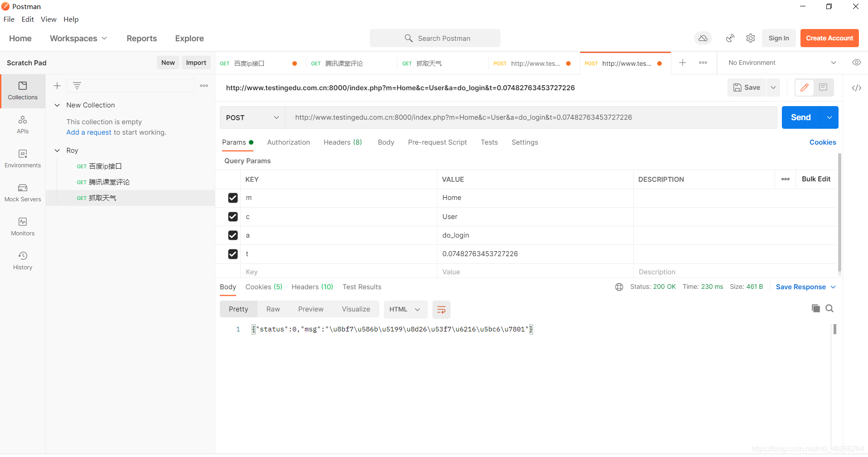Switch to response Cookies (5) tab

click(264, 287)
